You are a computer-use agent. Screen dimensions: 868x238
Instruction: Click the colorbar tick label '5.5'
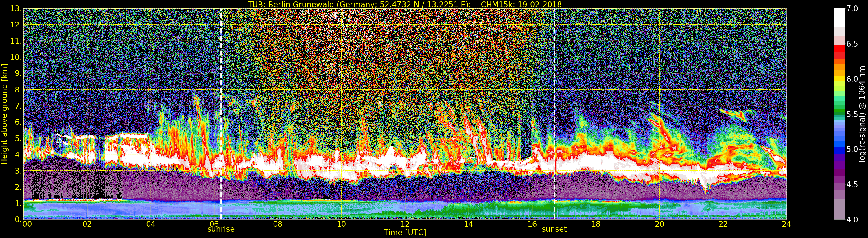coord(852,114)
